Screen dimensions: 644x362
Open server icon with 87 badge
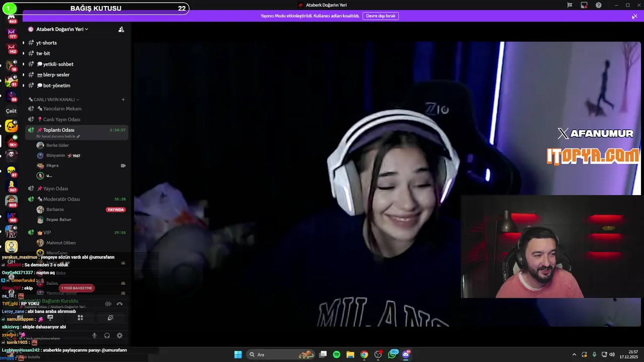(x=11, y=172)
